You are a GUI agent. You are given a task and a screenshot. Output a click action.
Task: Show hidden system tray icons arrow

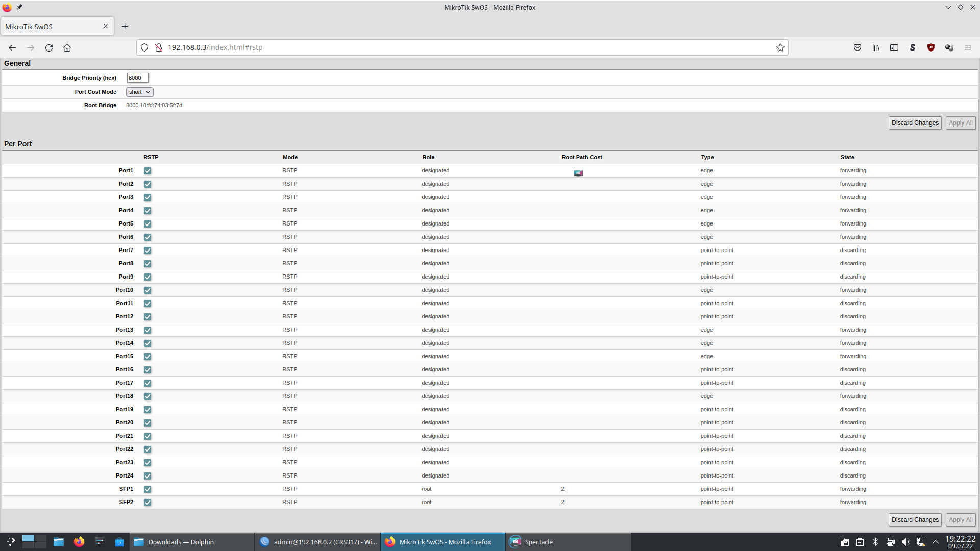click(x=936, y=542)
